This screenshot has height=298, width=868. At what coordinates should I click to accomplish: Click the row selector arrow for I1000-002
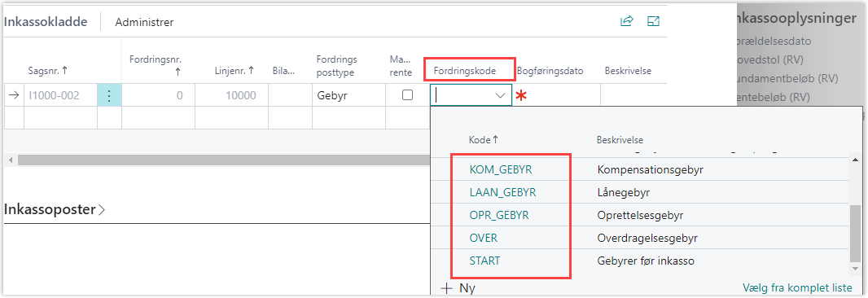(15, 96)
